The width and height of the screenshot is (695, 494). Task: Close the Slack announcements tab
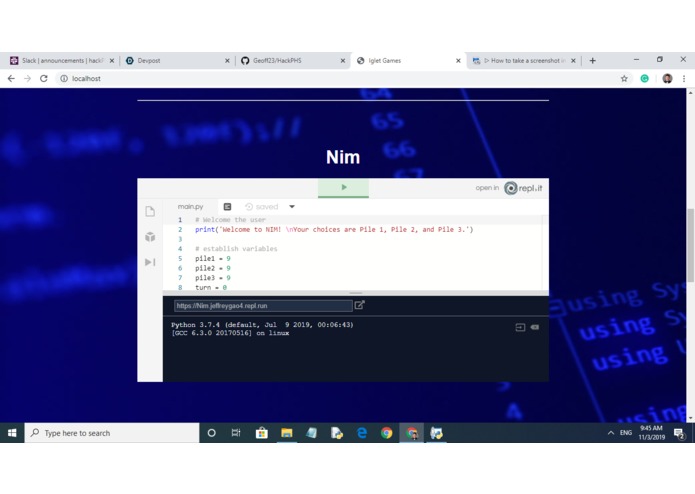point(112,61)
